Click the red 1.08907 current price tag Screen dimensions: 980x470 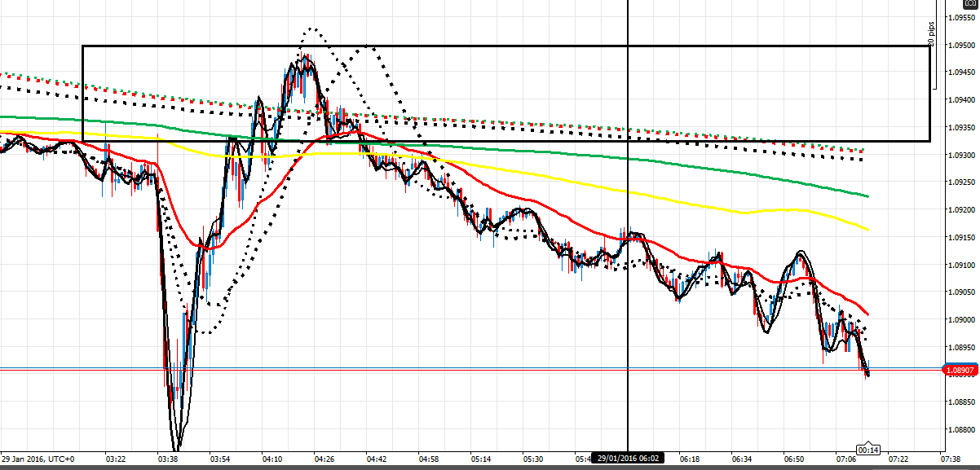click(959, 370)
